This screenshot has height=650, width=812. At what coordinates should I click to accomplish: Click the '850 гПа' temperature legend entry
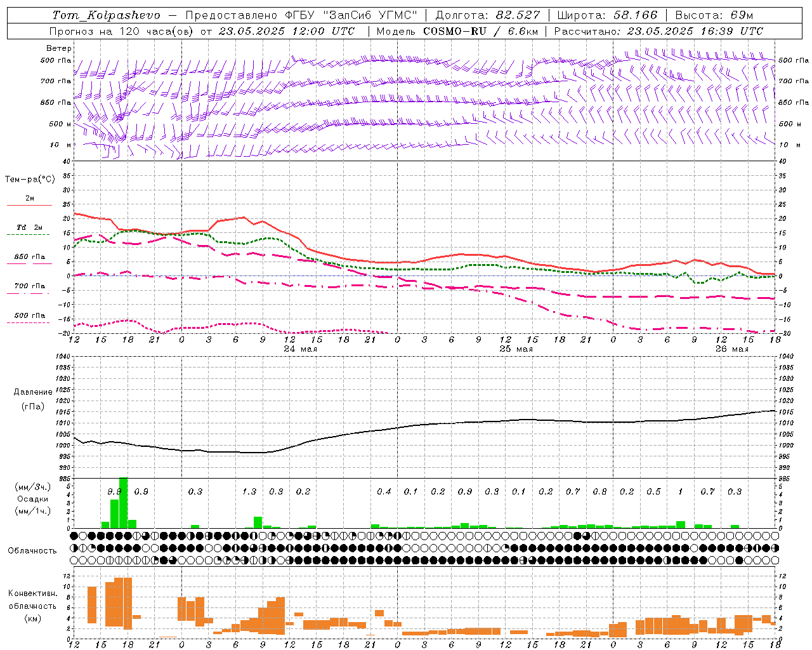pos(30,256)
